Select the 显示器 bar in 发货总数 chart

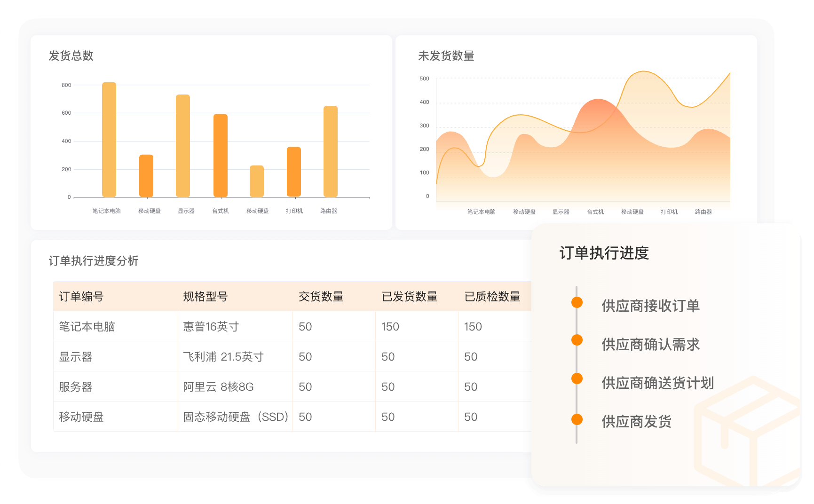(x=183, y=146)
